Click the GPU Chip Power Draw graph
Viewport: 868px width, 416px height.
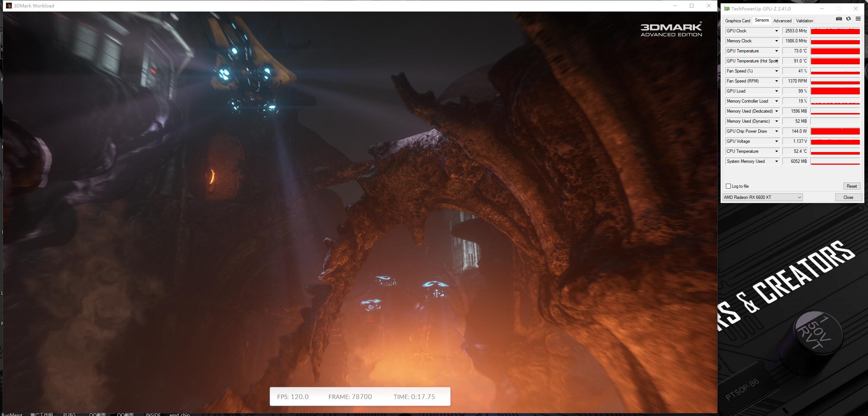click(x=835, y=131)
